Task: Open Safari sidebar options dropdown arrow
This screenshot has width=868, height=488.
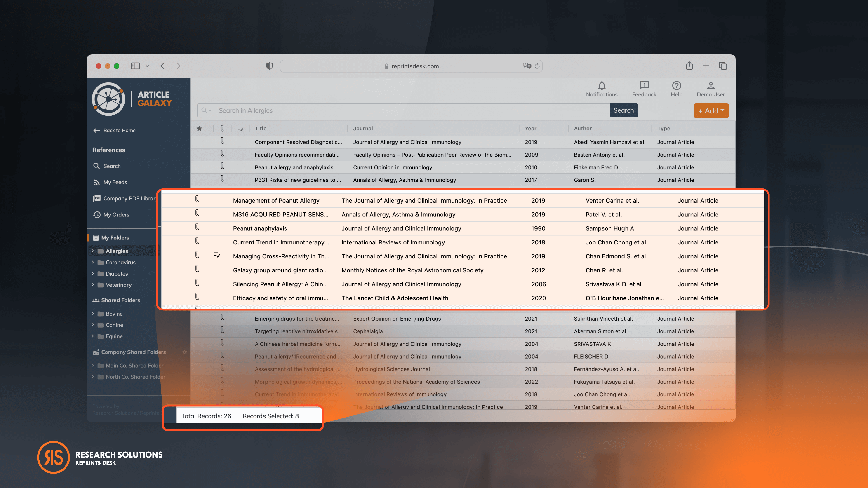Action: coord(147,66)
